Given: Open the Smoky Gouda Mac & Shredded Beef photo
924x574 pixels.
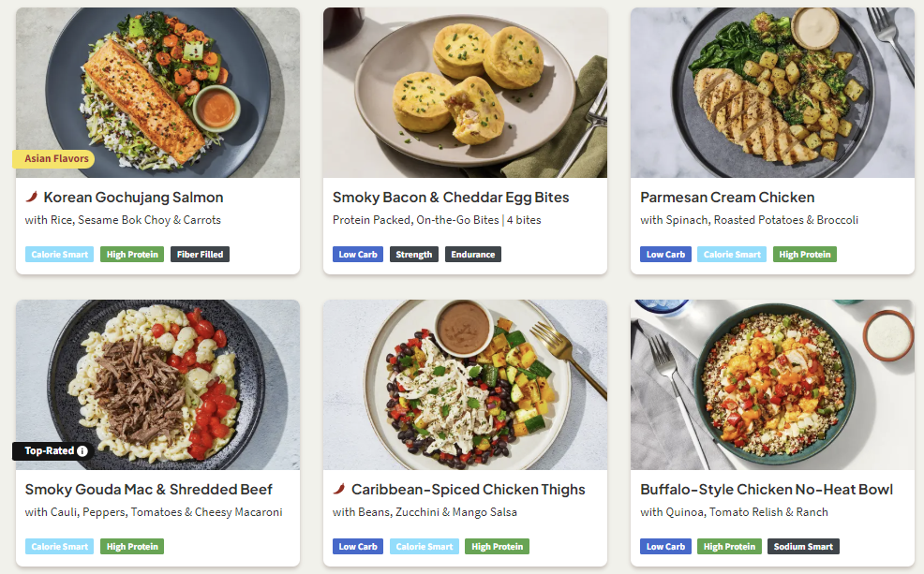Looking at the screenshot, I should [x=158, y=385].
